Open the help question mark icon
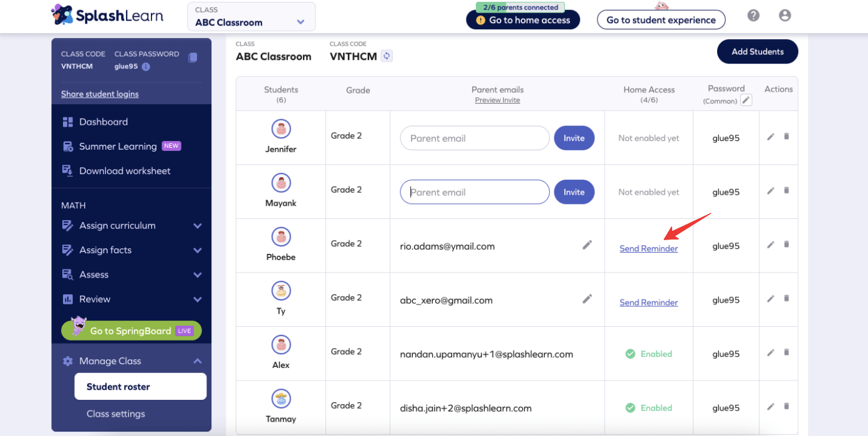The image size is (868, 436). [x=753, y=15]
